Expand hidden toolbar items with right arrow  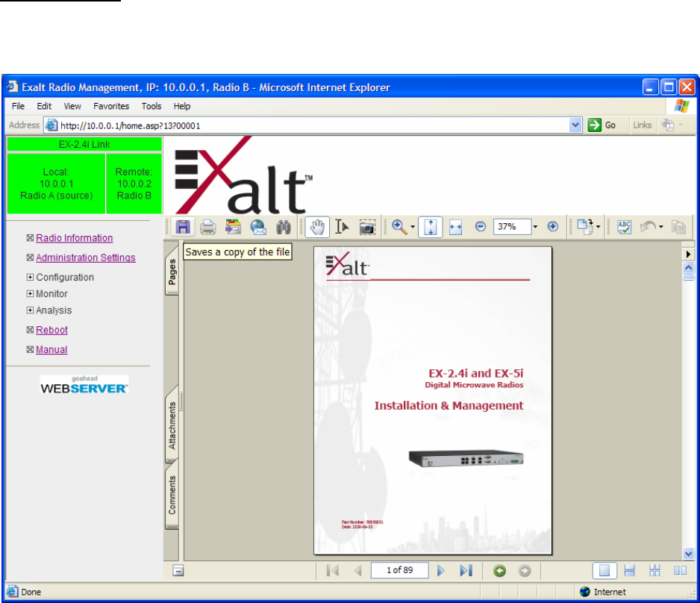point(688,254)
